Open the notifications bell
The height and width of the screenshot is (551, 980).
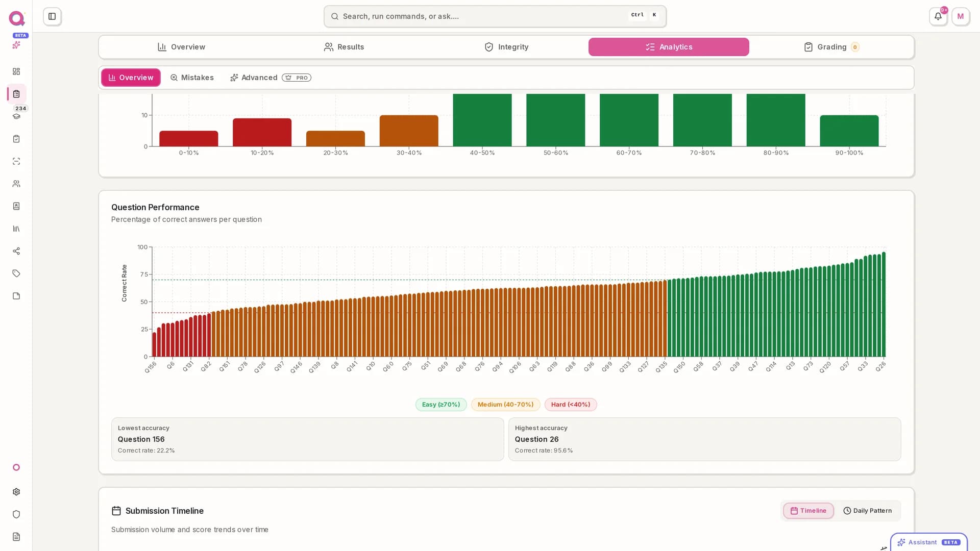tap(938, 16)
